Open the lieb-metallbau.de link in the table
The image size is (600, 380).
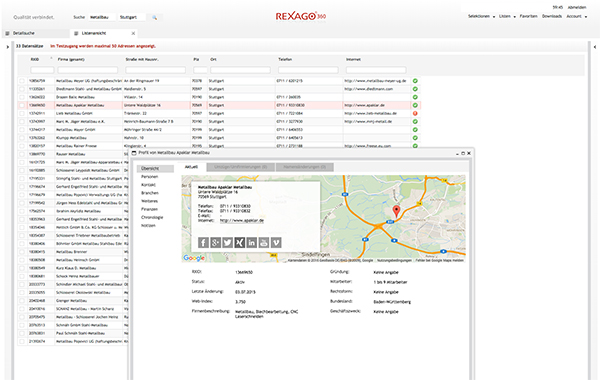370,114
